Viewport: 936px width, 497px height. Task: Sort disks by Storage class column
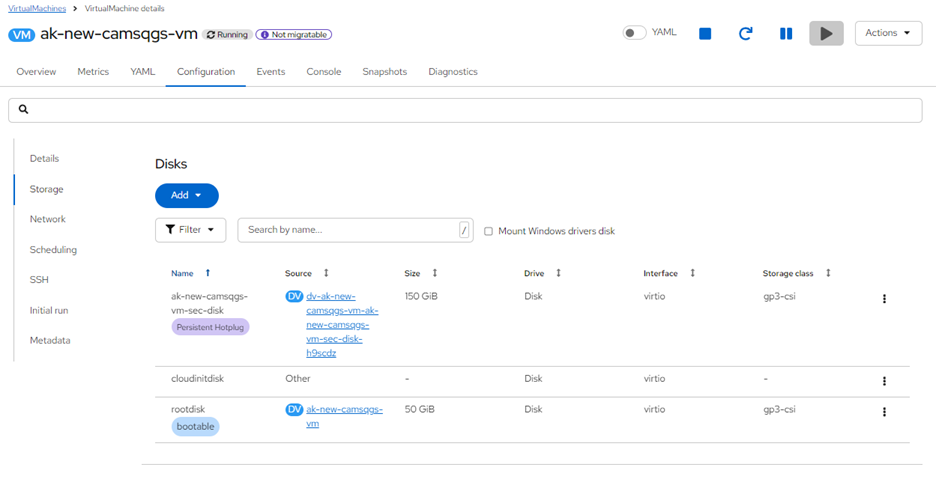(828, 273)
